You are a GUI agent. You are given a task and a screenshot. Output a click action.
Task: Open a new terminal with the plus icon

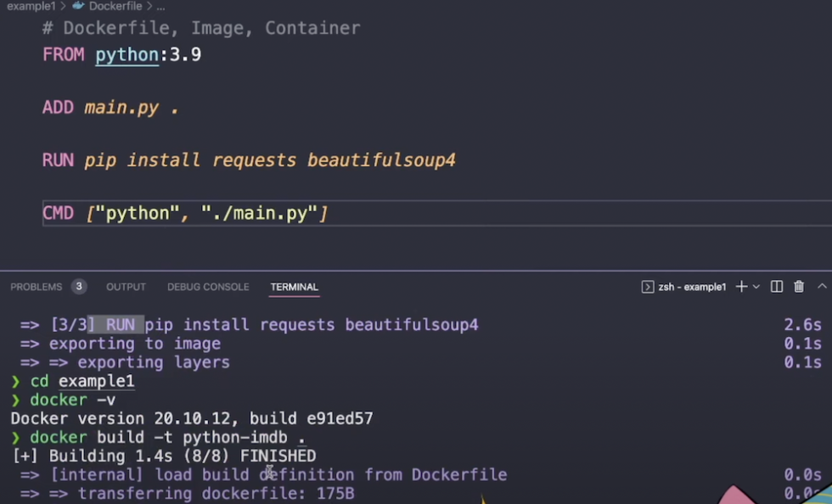point(741,287)
